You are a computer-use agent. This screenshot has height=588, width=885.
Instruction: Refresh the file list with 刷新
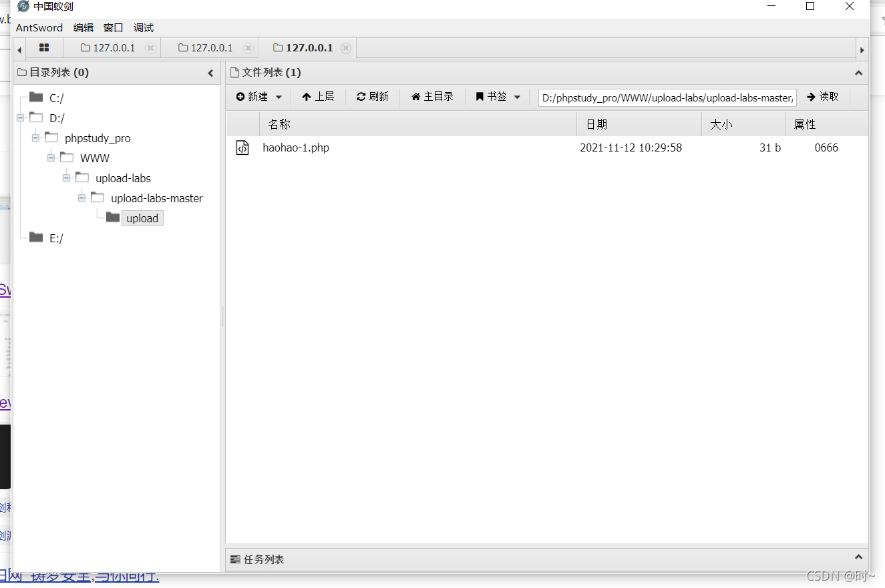(x=373, y=97)
